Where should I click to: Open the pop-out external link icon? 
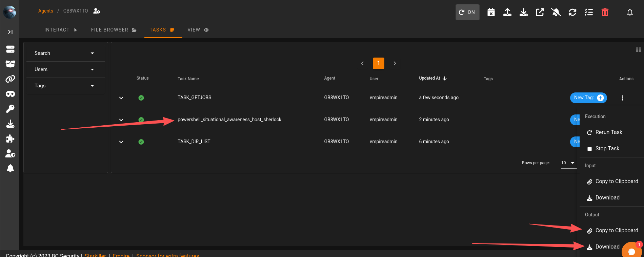click(x=540, y=13)
